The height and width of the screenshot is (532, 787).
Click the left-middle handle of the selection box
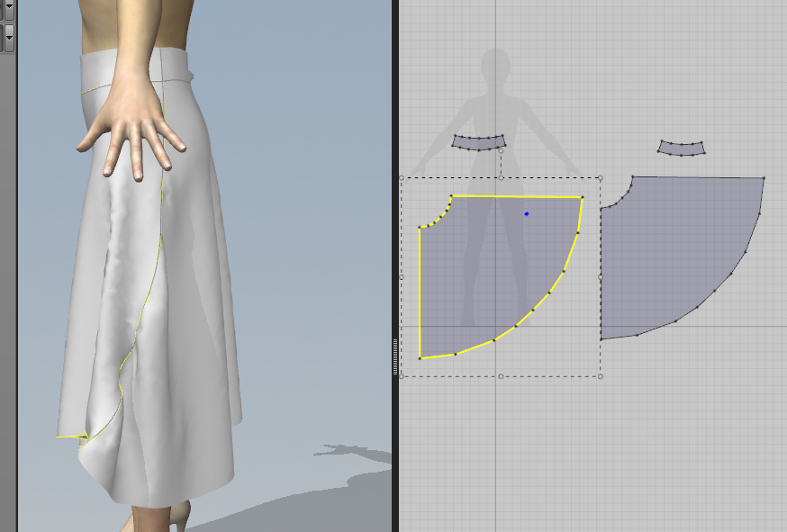point(402,277)
